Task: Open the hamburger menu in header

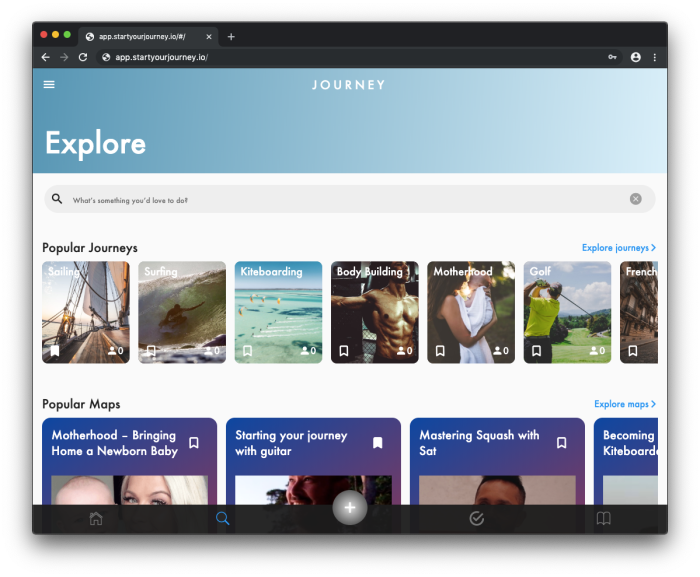Action: click(49, 84)
